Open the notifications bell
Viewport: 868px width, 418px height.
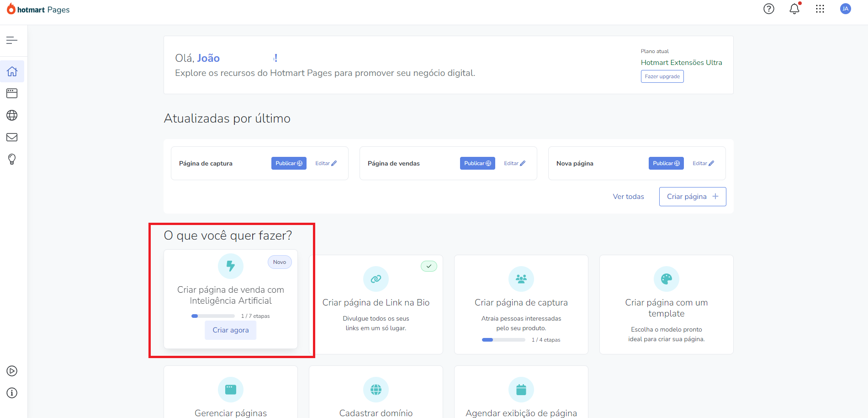coord(794,9)
